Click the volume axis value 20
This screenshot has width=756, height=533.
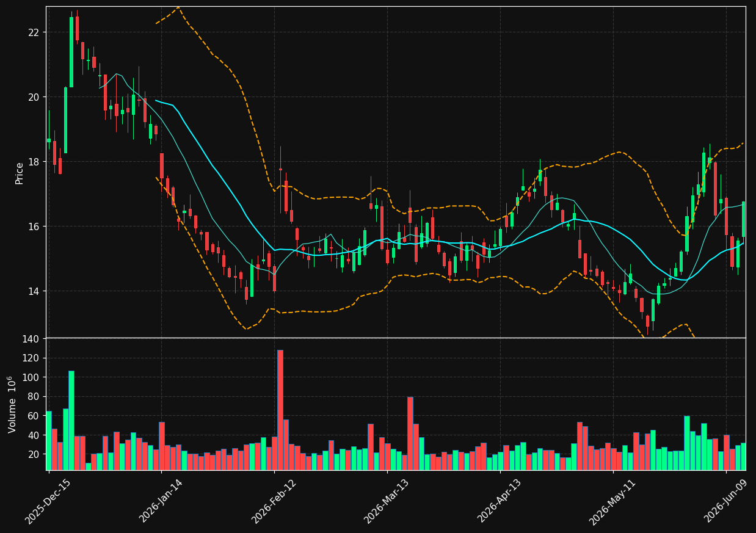(x=33, y=454)
